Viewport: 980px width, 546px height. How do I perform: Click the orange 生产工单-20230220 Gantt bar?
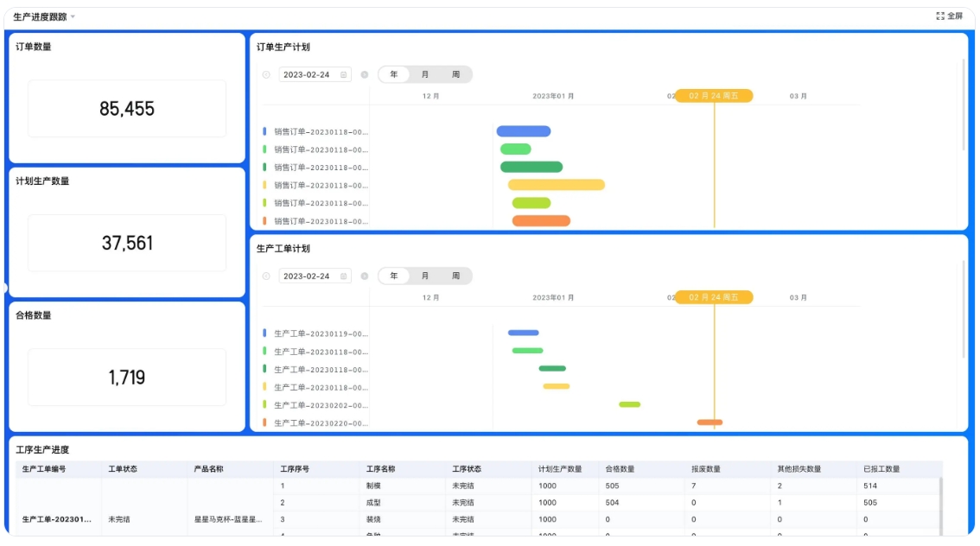pyautogui.click(x=710, y=422)
